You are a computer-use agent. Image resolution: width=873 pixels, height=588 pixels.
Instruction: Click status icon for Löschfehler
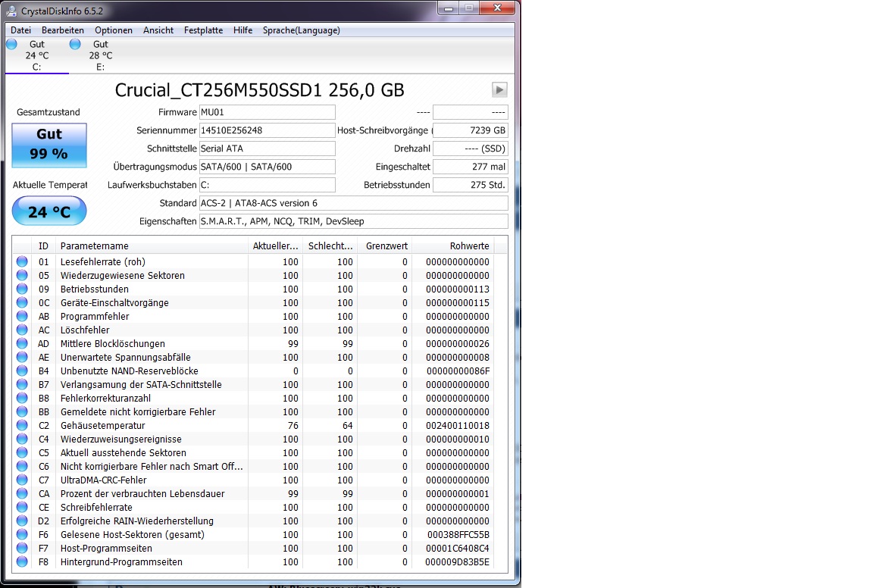tap(22, 330)
